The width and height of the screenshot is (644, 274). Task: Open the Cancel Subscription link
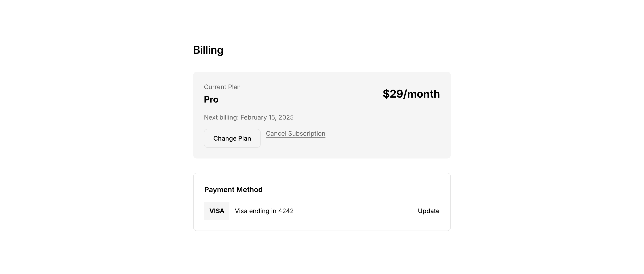point(295,134)
